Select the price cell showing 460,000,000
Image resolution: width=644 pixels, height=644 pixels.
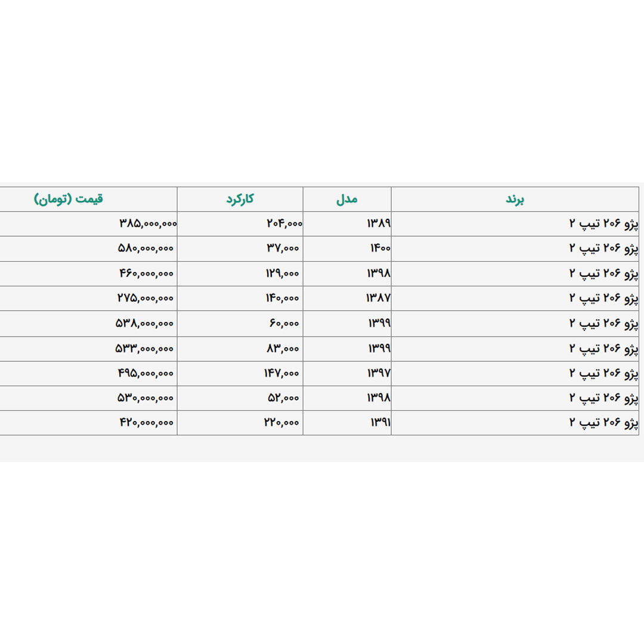pos(146,274)
